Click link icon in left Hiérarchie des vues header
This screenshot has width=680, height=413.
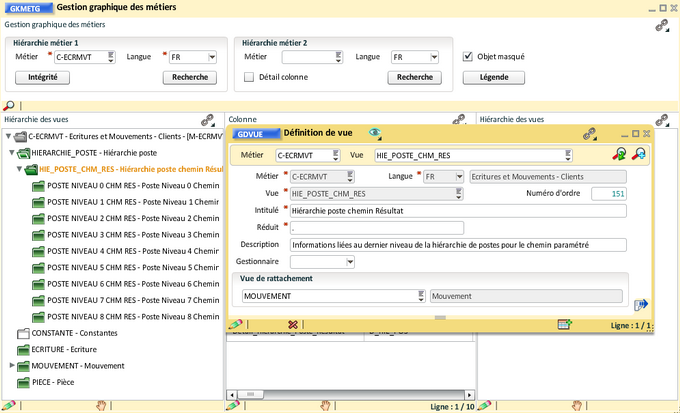(208, 119)
